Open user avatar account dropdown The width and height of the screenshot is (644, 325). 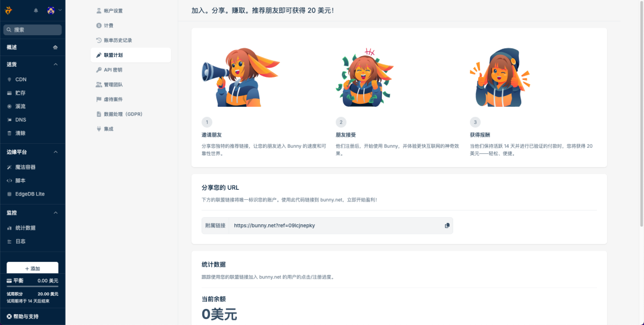point(54,11)
